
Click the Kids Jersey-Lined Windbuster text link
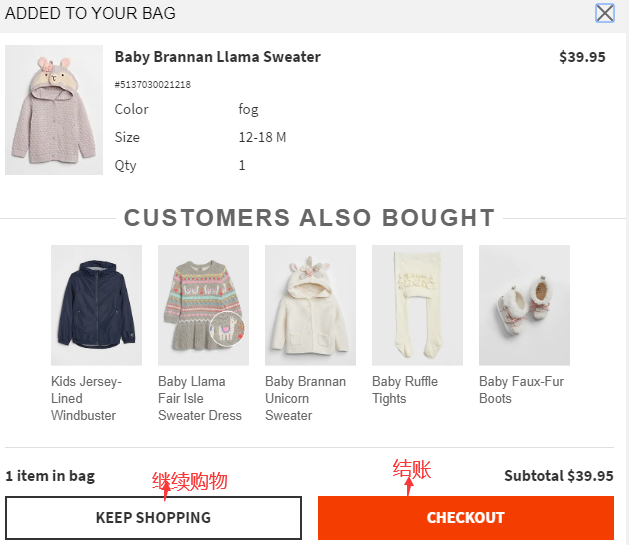pos(86,398)
